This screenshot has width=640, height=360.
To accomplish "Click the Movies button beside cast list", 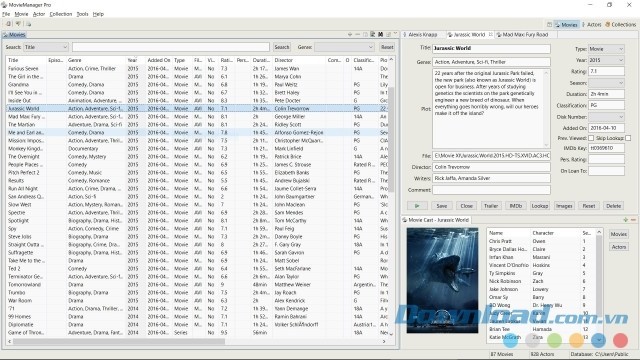I will point(619,234).
